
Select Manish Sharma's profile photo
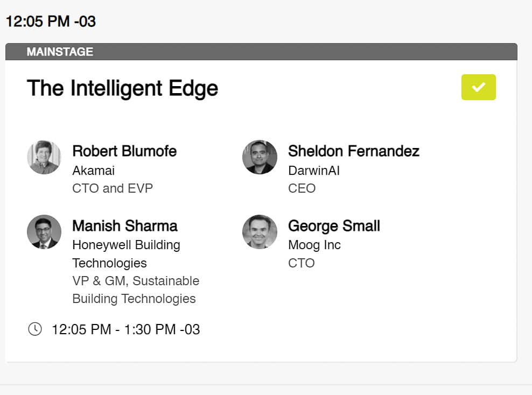click(x=44, y=232)
